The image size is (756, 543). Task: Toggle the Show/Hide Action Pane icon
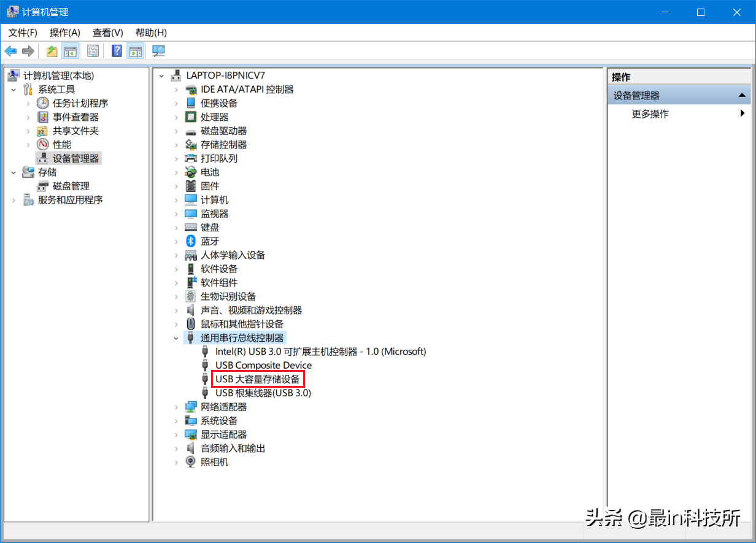(x=135, y=51)
